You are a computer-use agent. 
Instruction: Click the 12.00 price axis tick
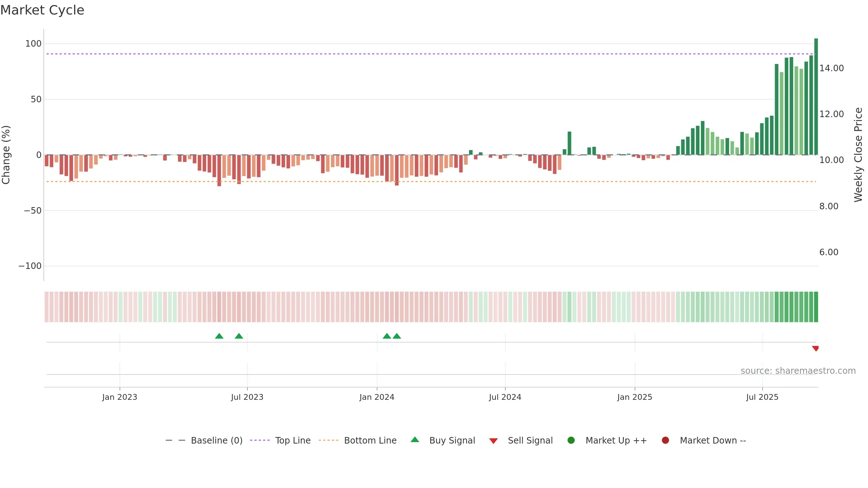(831, 114)
